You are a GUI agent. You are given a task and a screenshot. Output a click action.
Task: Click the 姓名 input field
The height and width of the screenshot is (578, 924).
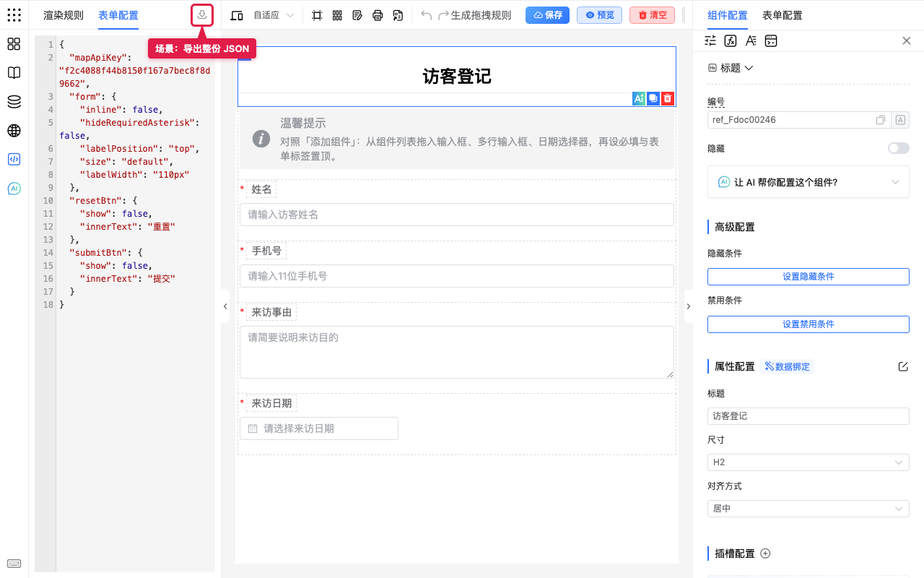point(457,215)
